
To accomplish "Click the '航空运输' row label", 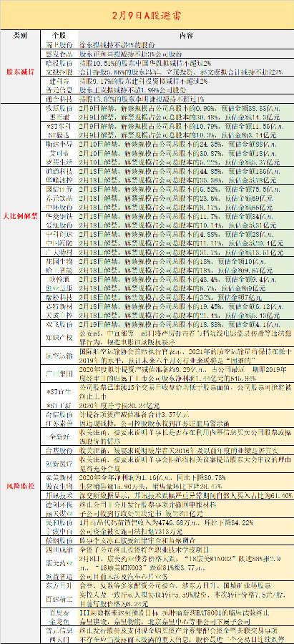I will [x=59, y=356].
